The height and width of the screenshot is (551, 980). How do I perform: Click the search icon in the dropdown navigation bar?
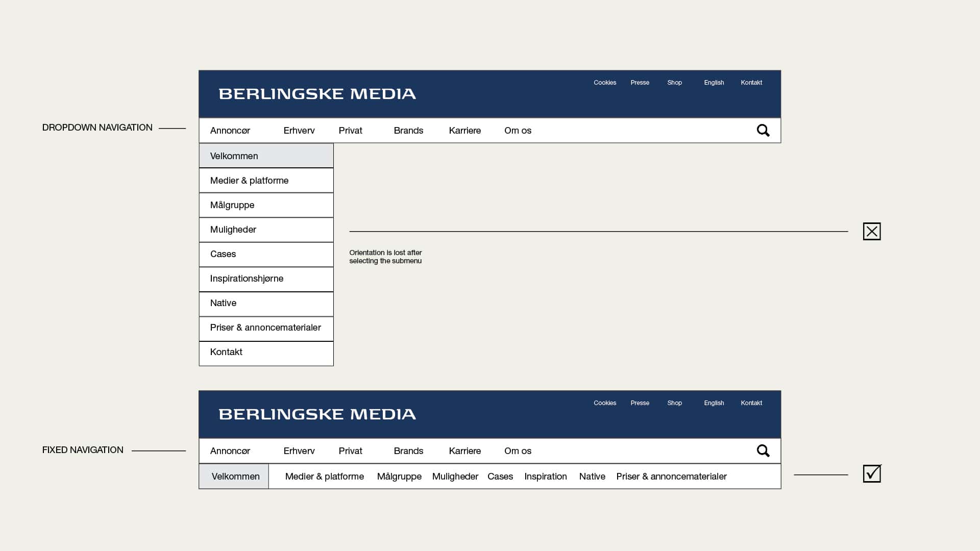[x=763, y=131]
